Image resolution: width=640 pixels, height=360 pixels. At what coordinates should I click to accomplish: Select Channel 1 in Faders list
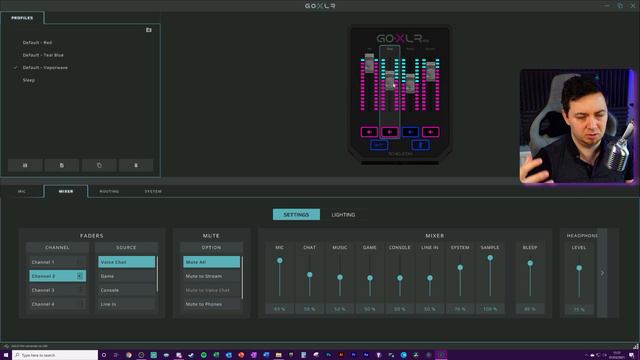point(58,262)
